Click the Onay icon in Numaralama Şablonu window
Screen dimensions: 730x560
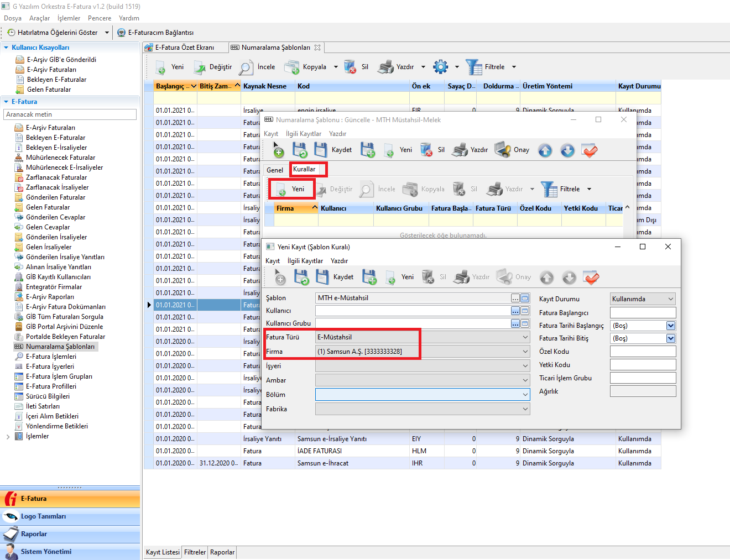(503, 150)
